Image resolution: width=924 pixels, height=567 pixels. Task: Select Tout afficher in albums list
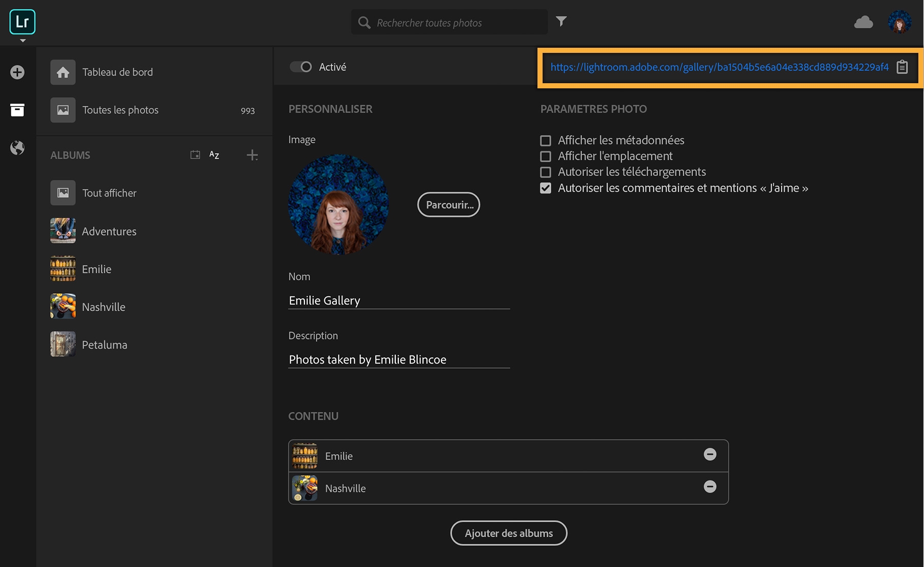[109, 193]
